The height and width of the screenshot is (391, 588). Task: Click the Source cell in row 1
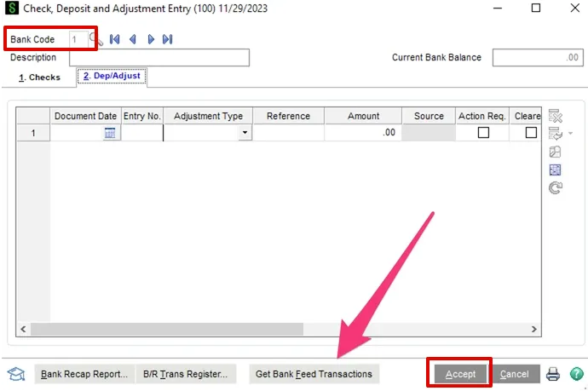(x=429, y=133)
